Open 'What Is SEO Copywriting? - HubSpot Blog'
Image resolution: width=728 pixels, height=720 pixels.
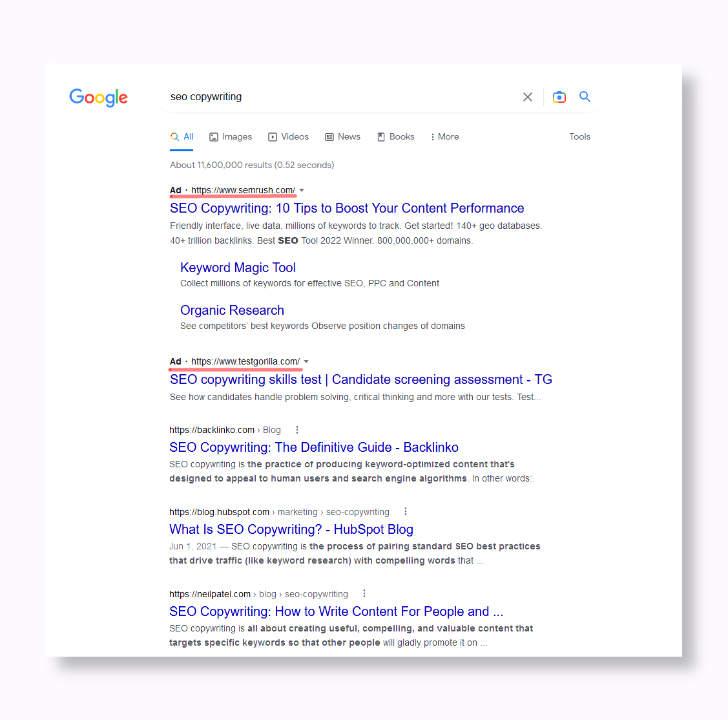click(x=291, y=529)
